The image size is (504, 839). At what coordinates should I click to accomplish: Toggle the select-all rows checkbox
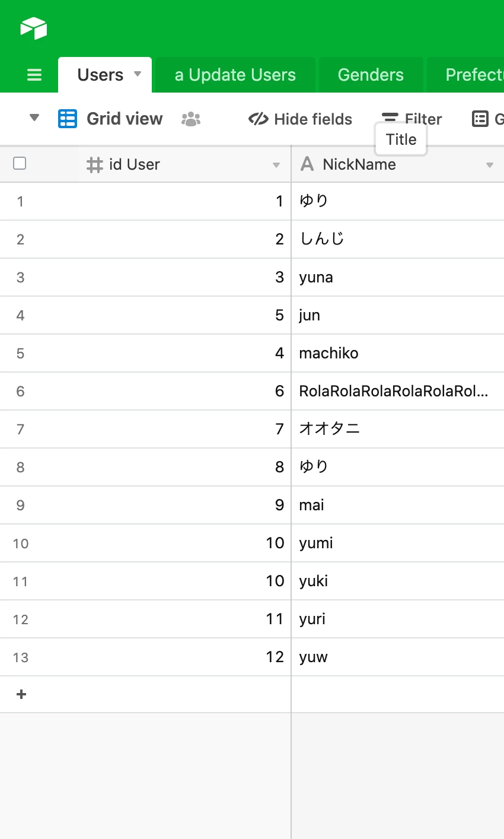(20, 163)
